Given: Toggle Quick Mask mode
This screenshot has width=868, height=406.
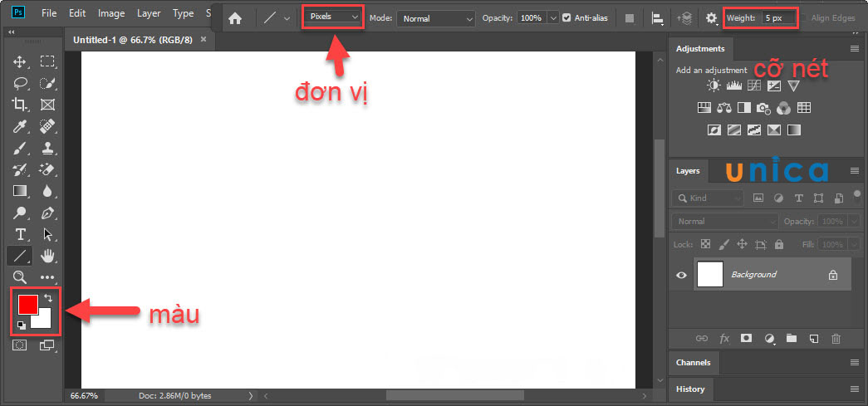Looking at the screenshot, I should pyautogui.click(x=19, y=345).
